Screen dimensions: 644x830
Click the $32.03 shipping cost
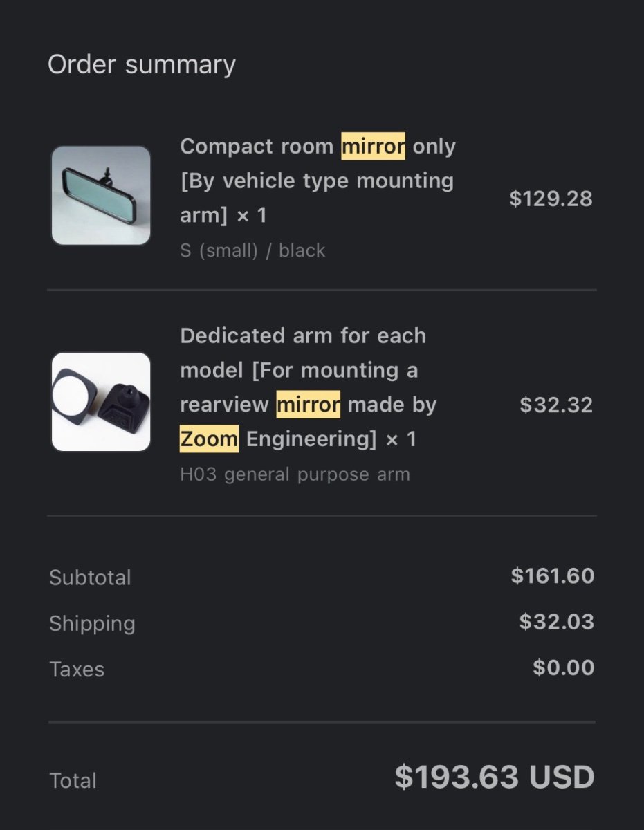(556, 621)
